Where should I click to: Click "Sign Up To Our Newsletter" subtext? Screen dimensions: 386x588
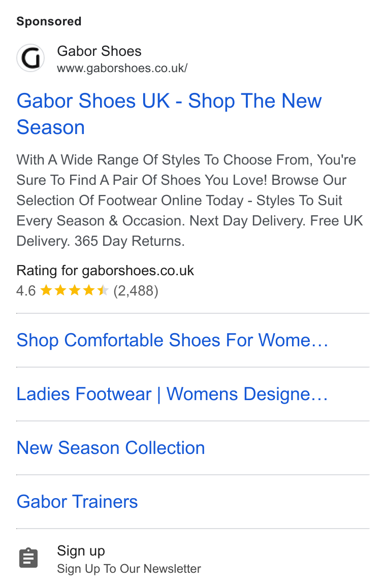tap(129, 569)
